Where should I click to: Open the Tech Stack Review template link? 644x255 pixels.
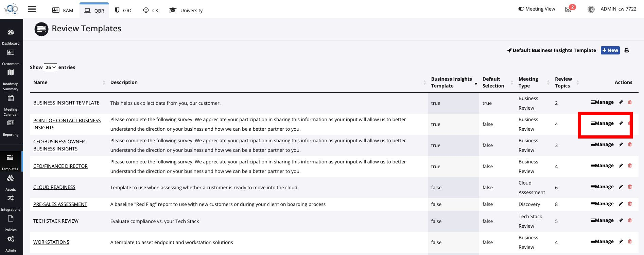pyautogui.click(x=56, y=221)
